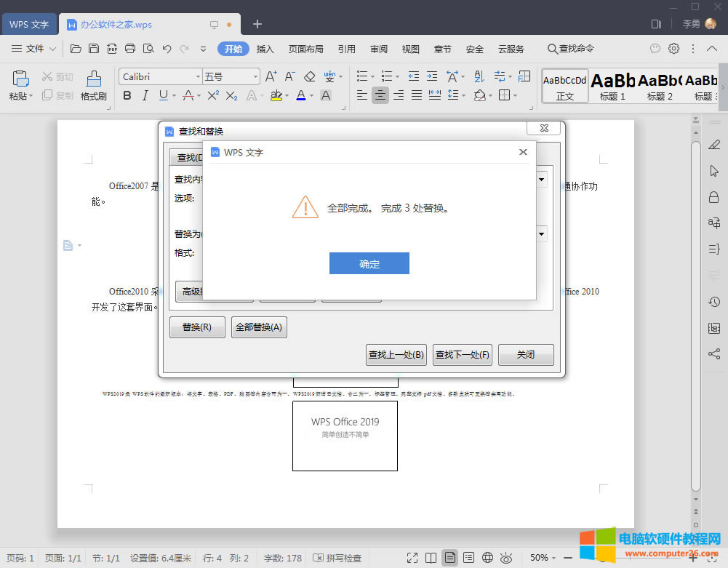Viewport: 728px width, 568px height.
Task: Open the 文件 menu
Action: 33,49
